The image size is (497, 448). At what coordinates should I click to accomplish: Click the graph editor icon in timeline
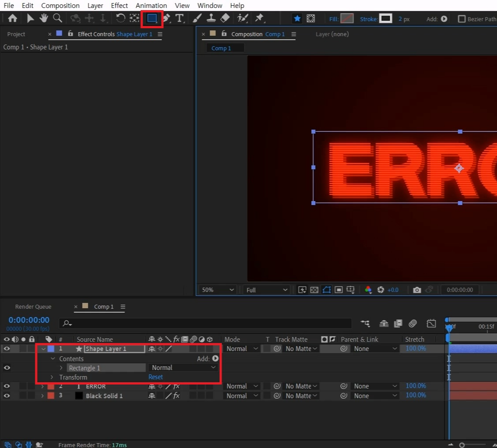pos(431,324)
